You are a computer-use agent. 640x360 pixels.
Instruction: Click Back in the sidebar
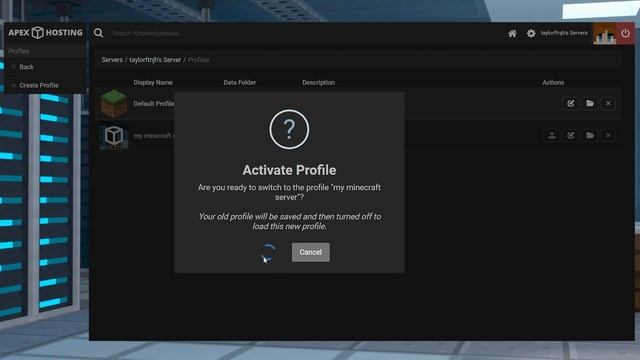(26, 67)
